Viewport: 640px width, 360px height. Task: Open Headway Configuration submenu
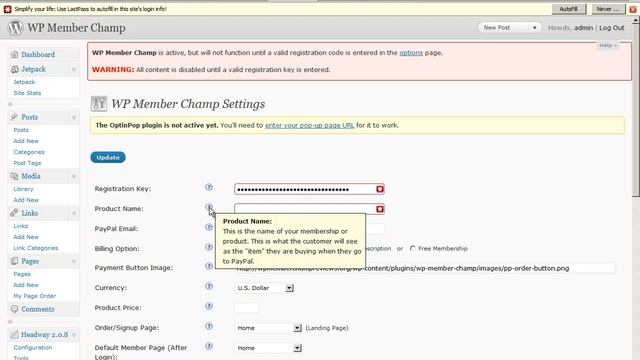33,347
